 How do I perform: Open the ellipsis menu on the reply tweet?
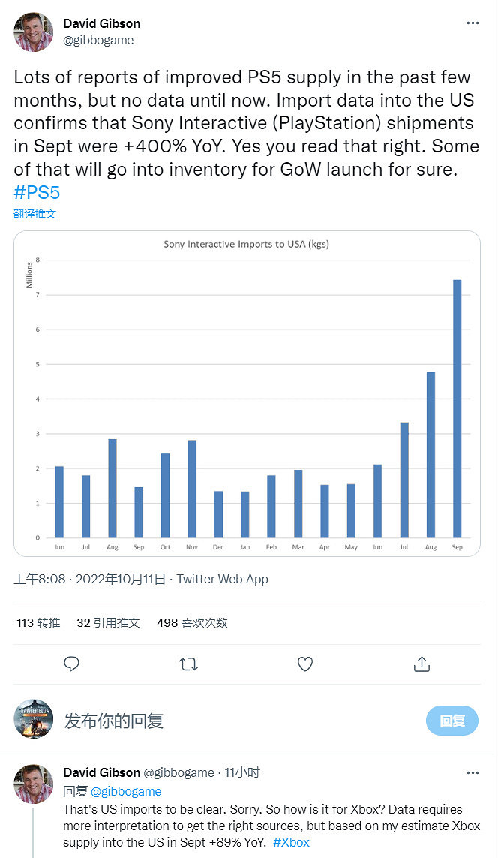pos(472,772)
